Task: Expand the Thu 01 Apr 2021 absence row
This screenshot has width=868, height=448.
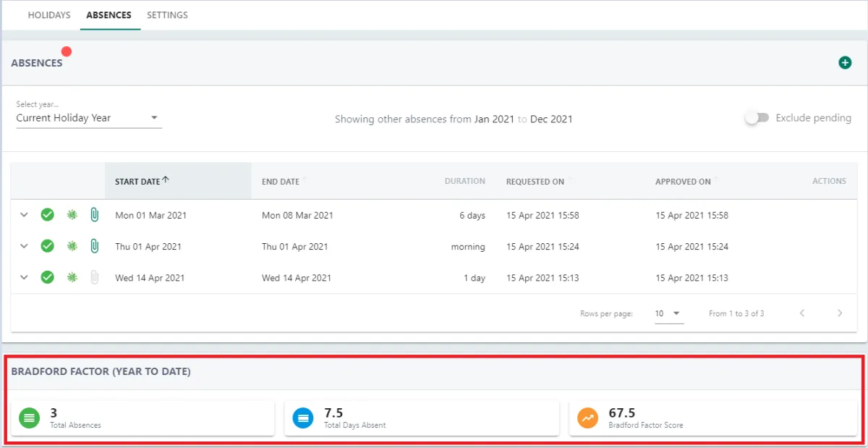Action: click(x=24, y=246)
